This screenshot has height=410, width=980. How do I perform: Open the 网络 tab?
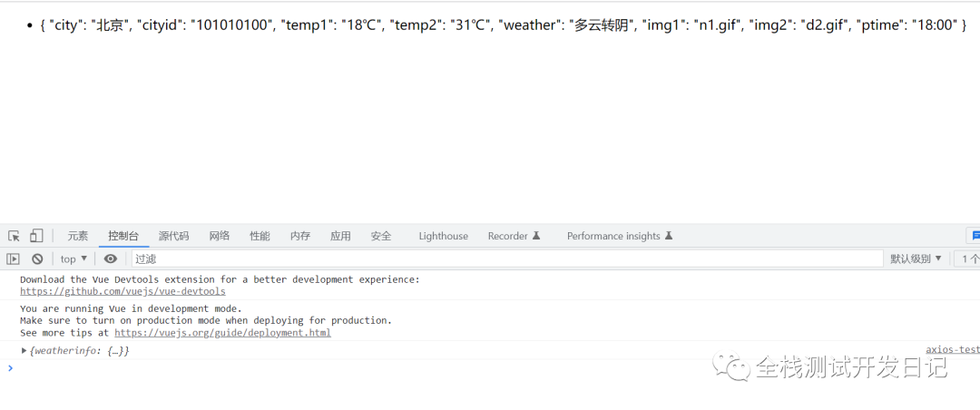click(220, 236)
